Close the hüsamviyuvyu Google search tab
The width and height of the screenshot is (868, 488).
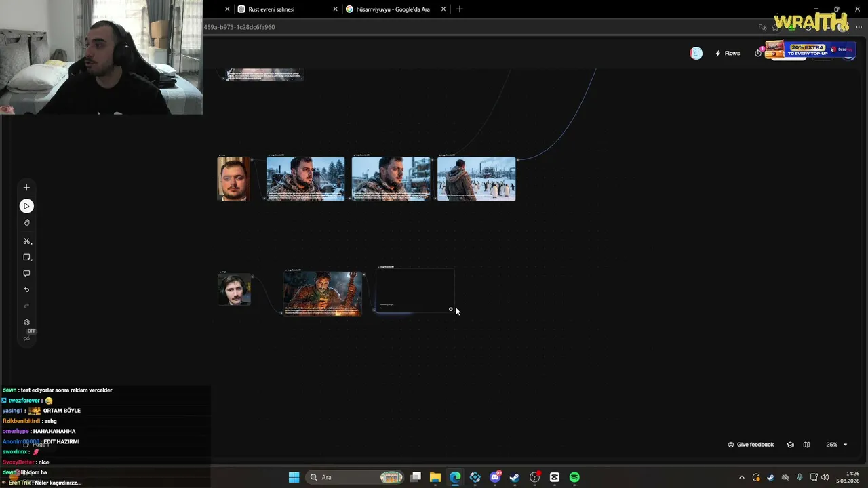point(443,9)
